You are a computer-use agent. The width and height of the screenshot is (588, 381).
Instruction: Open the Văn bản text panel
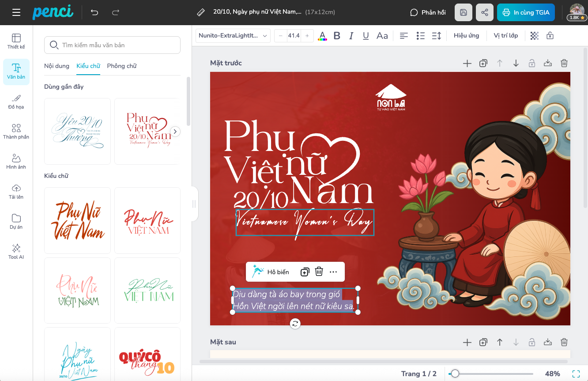(x=16, y=72)
